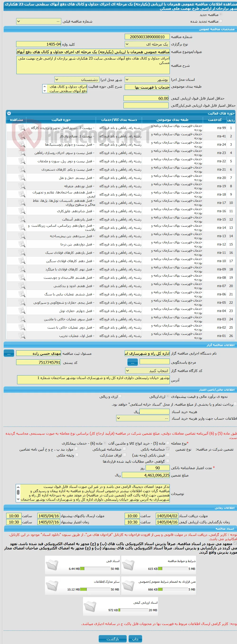Toggle وثیقه ملکی checkbox
The height and width of the screenshot is (644, 237).
click(x=77, y=455)
